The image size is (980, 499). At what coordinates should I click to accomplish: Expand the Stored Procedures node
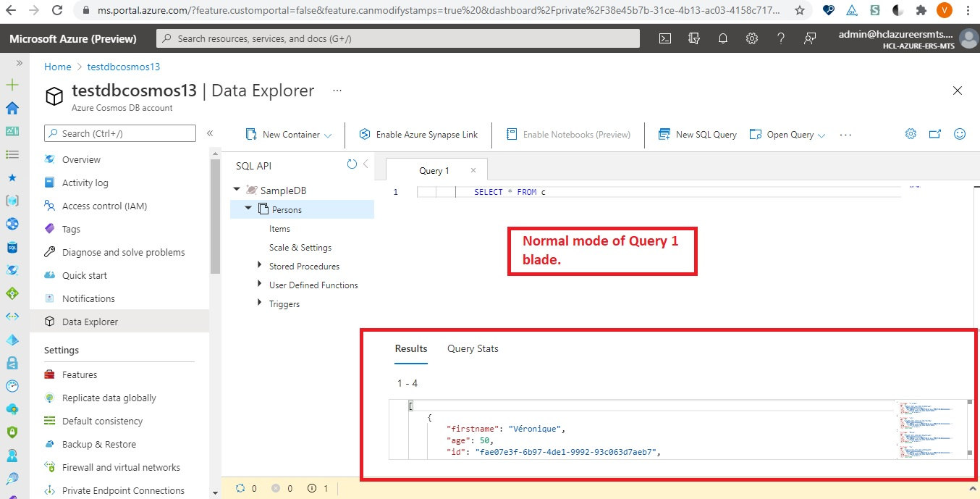(x=260, y=266)
